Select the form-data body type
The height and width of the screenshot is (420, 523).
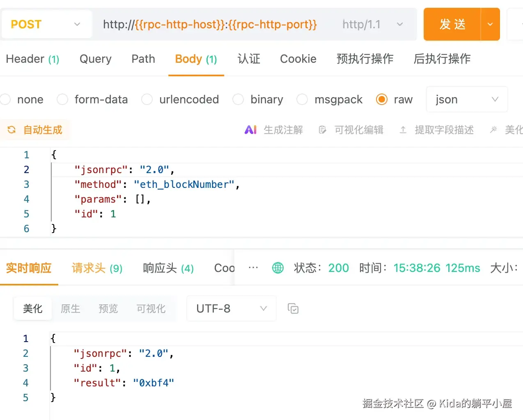[63, 99]
